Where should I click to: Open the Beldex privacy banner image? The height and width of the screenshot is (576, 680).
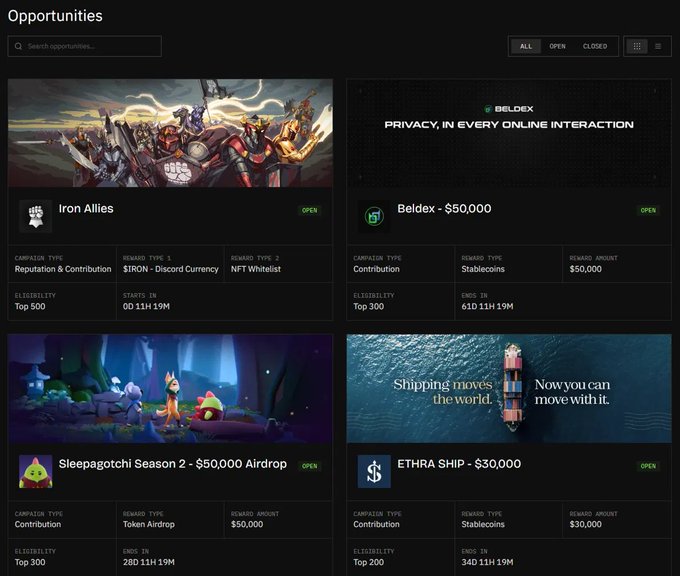pos(509,133)
